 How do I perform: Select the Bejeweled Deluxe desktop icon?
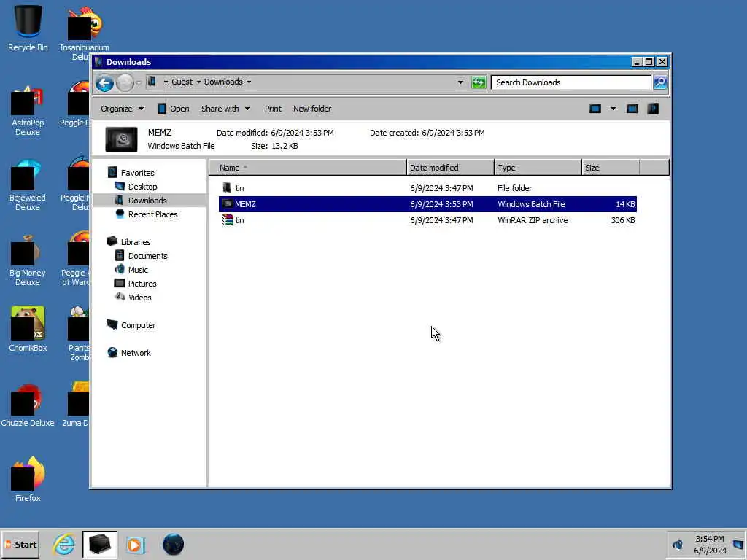tap(28, 186)
